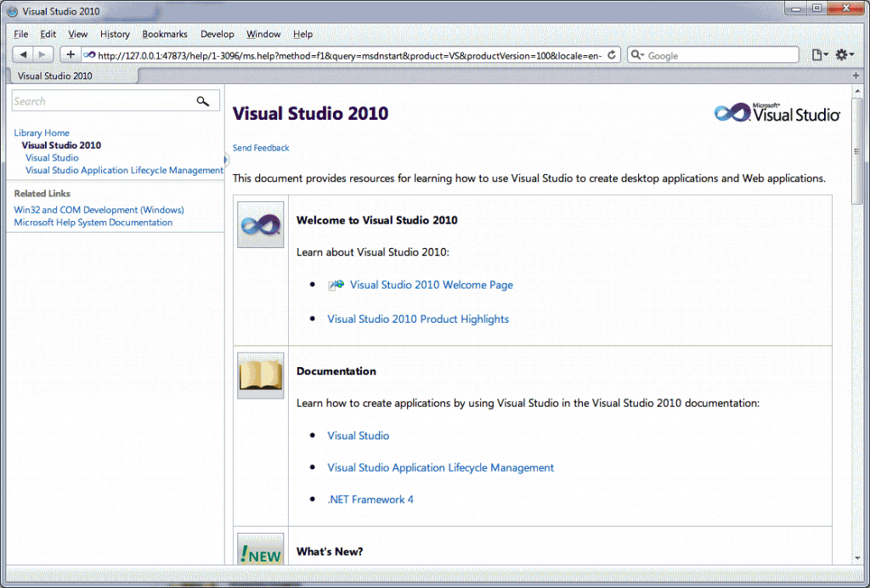Open Visual Studio 2010 Product Highlights link
The image size is (870, 588).
418,319
